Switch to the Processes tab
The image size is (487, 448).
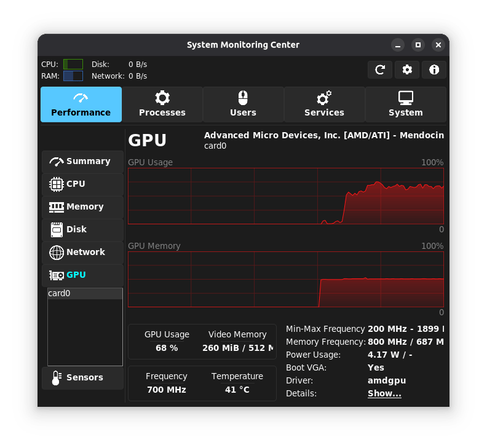coord(162,104)
